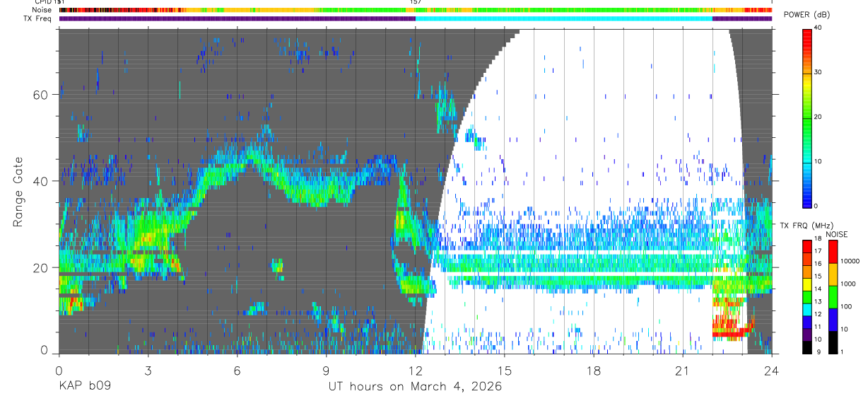Click the 10 label on POWER scale
This screenshot has width=868, height=401.
click(818, 161)
